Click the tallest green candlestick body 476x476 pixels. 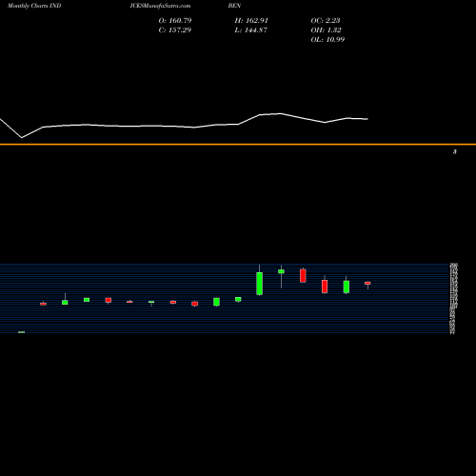260,284
